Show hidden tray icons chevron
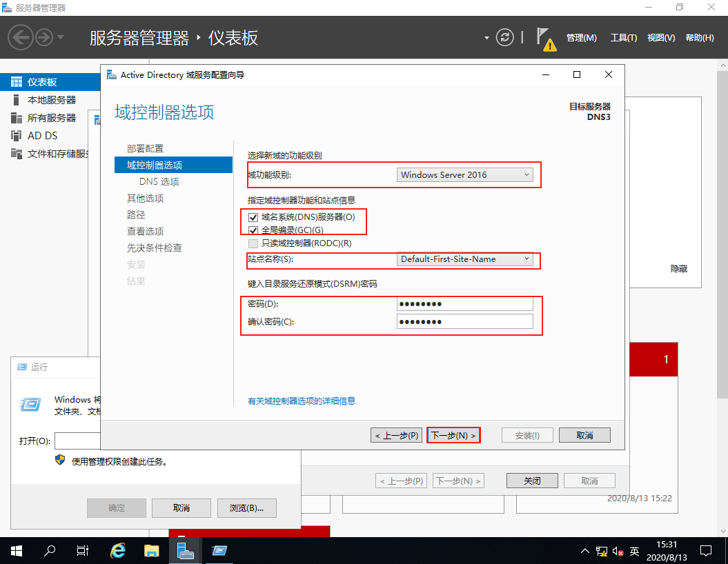The width and height of the screenshot is (728, 564). pos(585,551)
